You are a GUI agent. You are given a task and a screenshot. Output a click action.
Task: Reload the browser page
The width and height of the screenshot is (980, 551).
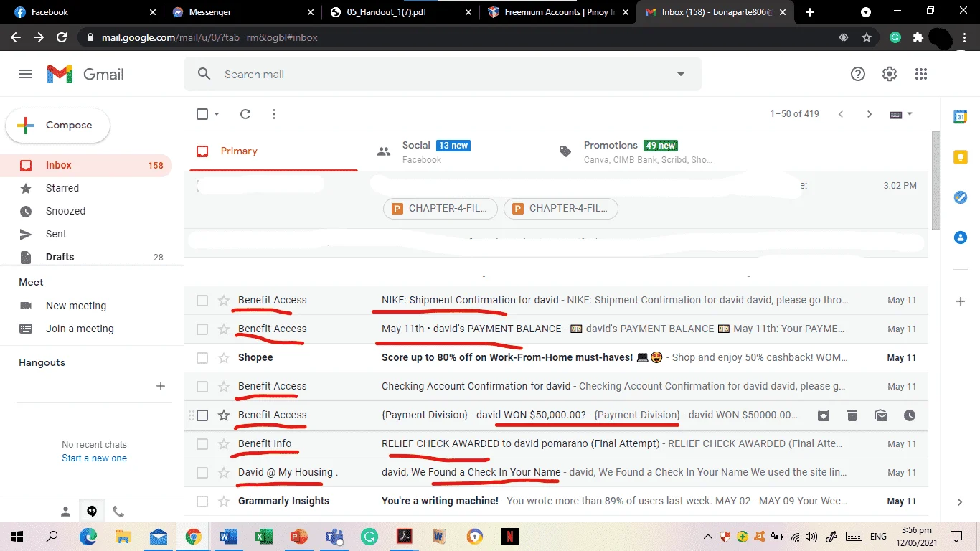(62, 37)
